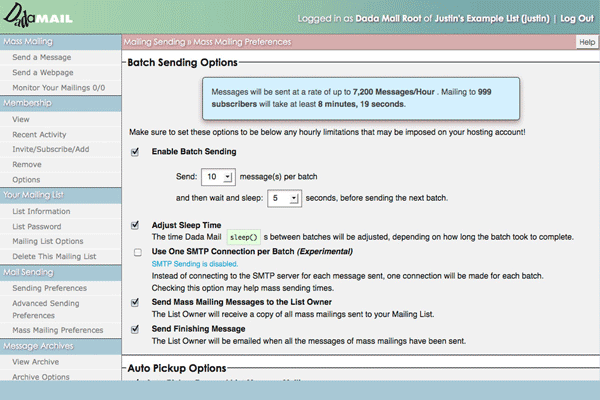600x400 pixels.
Task: Open the Help button
Action: pos(586,43)
